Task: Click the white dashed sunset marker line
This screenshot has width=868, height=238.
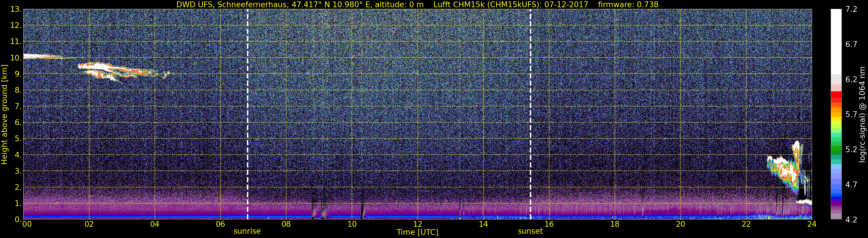Action: pos(530,114)
